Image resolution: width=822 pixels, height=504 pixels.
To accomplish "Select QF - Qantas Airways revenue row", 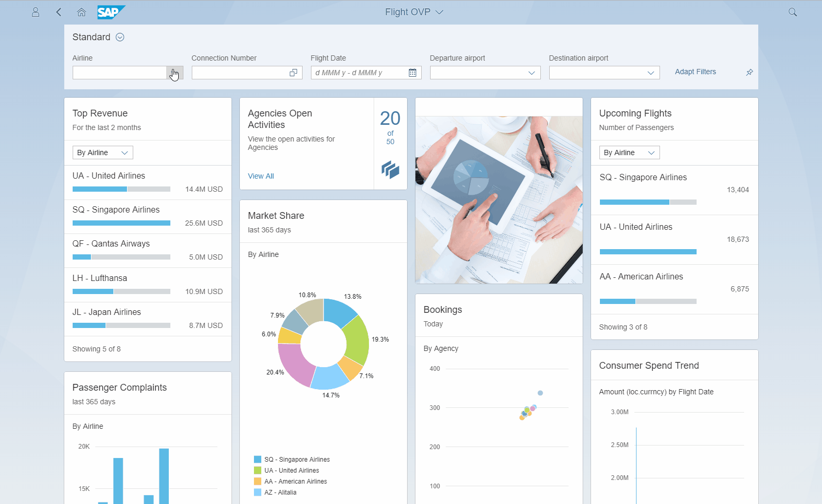I will pos(148,251).
